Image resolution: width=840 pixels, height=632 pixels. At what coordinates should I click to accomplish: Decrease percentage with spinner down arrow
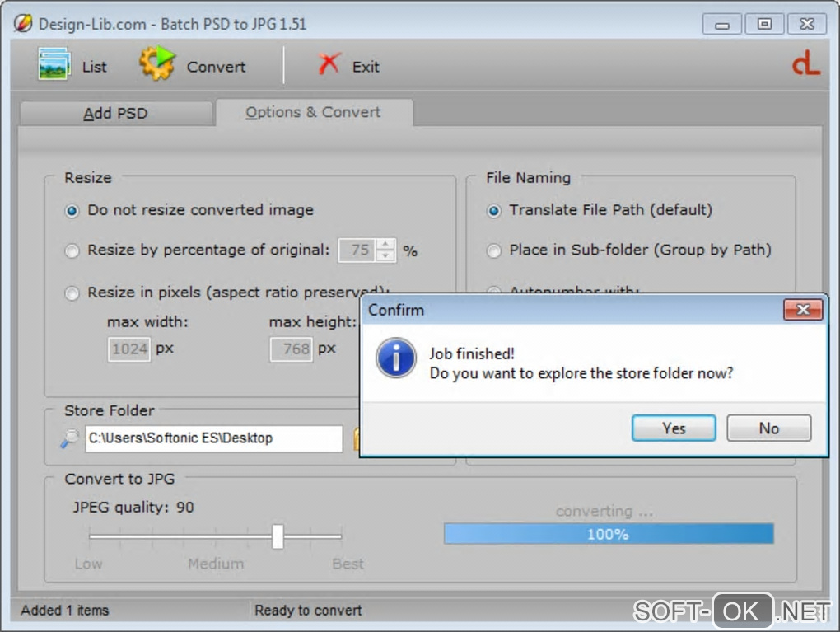(385, 256)
